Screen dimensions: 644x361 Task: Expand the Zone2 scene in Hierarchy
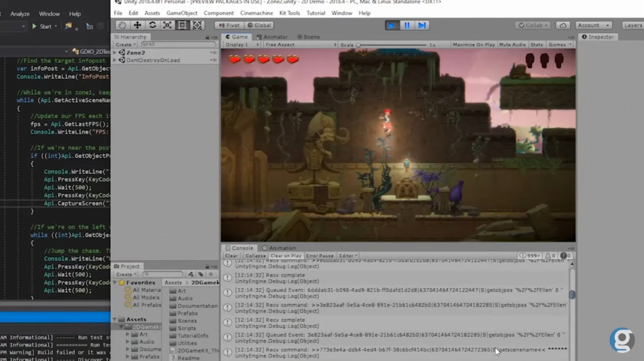tap(115, 52)
